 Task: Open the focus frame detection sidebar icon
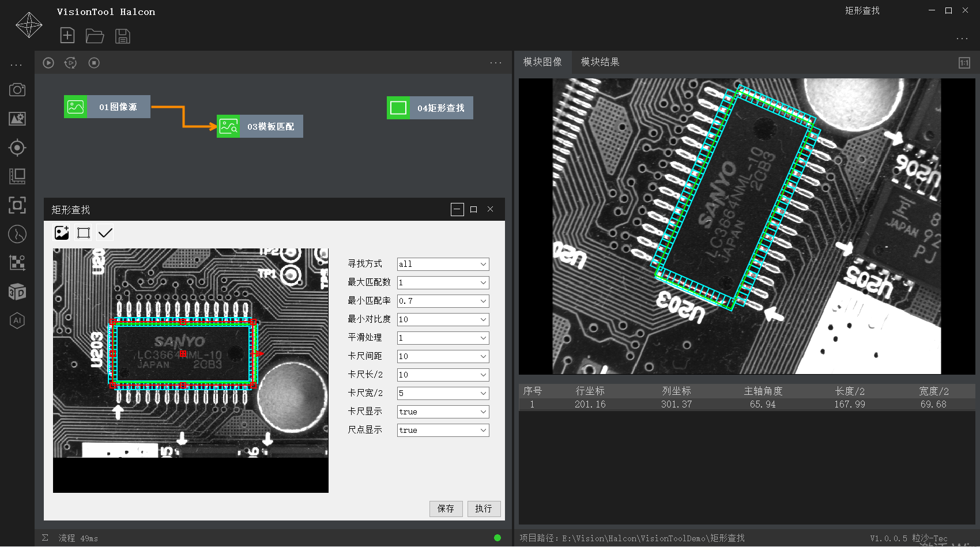[17, 205]
